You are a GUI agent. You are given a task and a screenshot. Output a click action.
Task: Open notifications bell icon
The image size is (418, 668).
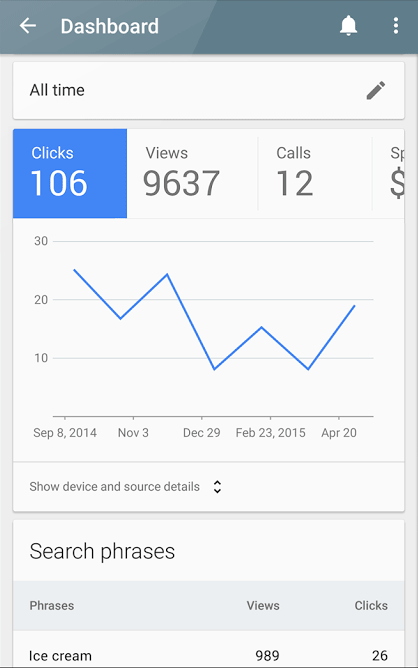tap(348, 26)
